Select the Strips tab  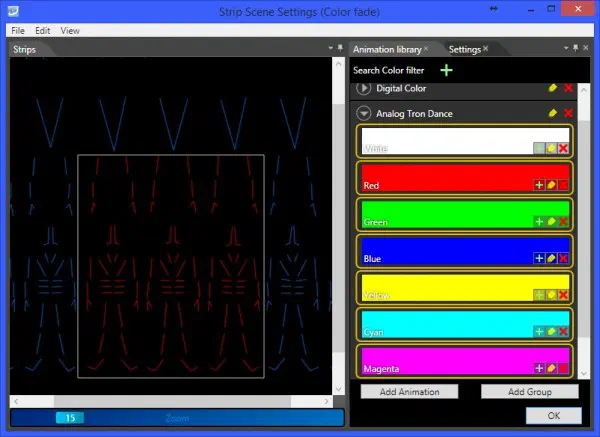24,49
